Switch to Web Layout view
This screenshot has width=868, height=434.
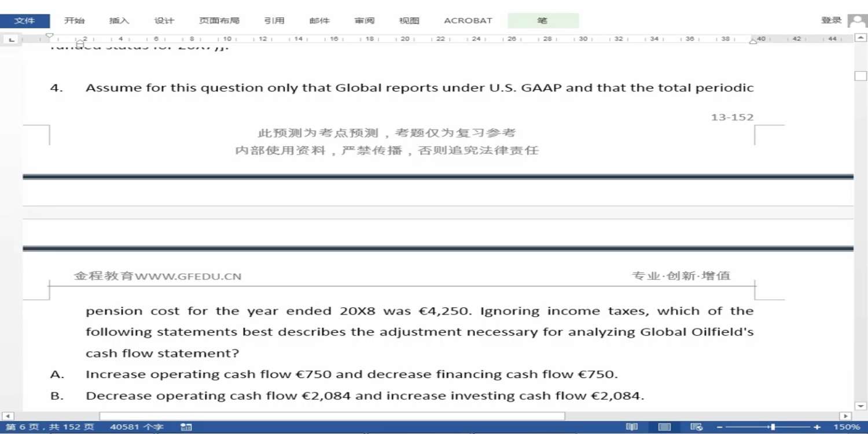click(x=697, y=427)
